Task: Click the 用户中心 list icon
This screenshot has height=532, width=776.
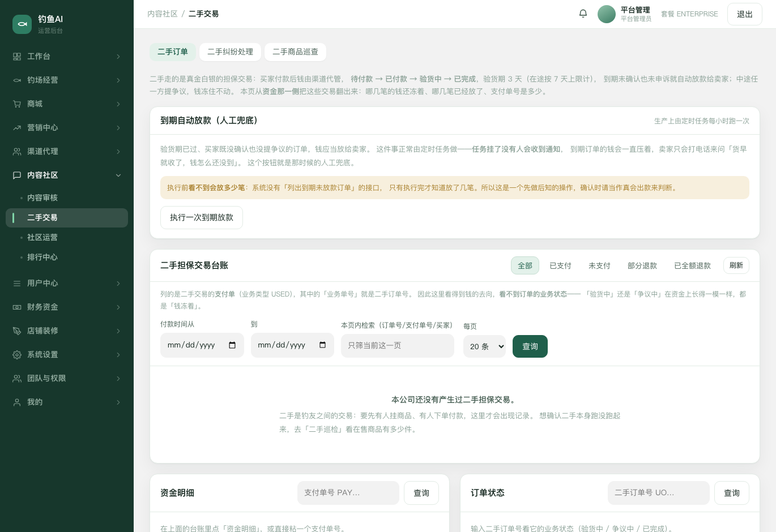Action: click(17, 284)
